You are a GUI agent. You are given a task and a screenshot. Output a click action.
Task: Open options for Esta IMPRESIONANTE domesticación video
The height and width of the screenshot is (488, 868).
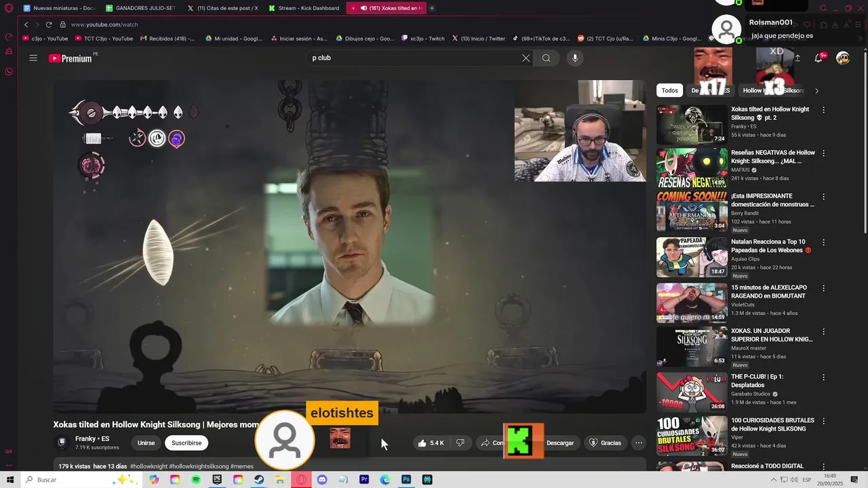point(824,197)
